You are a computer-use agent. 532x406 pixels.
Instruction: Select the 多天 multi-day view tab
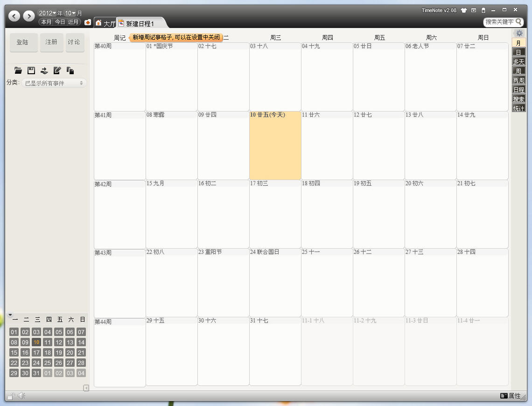point(518,62)
